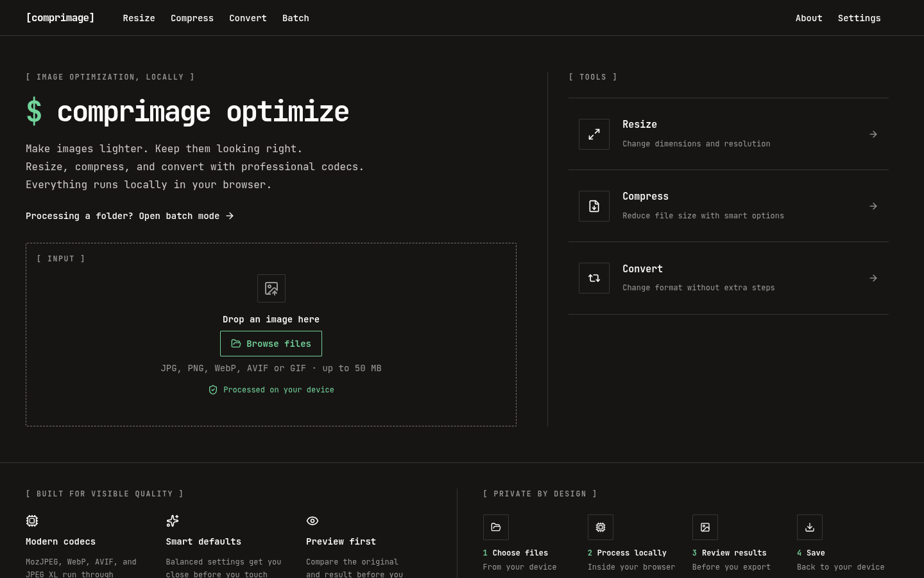The width and height of the screenshot is (924, 578).
Task: Click the Compress file-download icon in Tools
Action: point(594,206)
